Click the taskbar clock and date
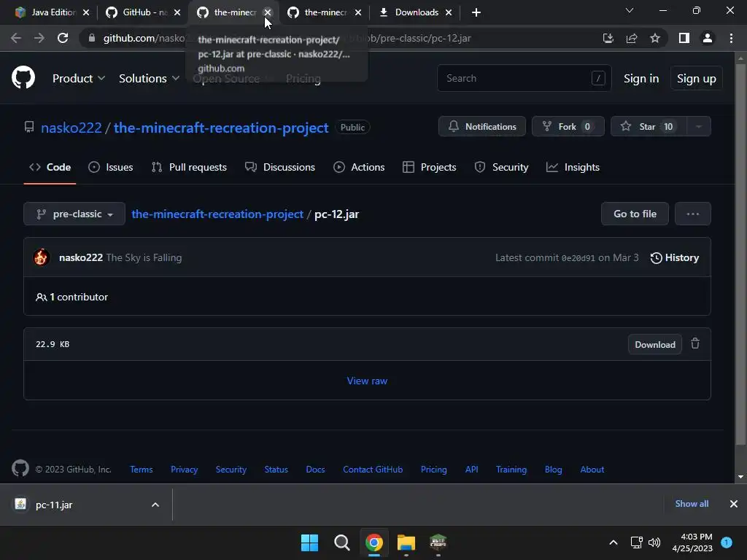The width and height of the screenshot is (747, 560). pyautogui.click(x=692, y=542)
